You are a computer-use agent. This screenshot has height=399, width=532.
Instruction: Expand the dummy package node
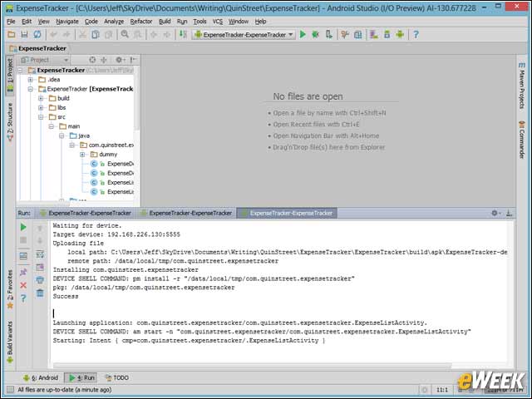coord(82,155)
